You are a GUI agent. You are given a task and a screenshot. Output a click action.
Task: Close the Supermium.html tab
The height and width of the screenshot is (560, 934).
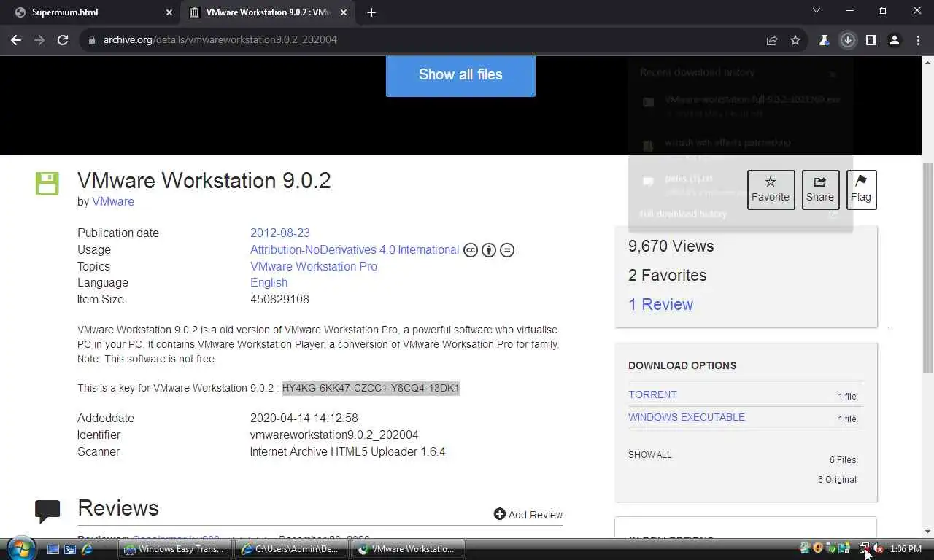click(x=169, y=12)
